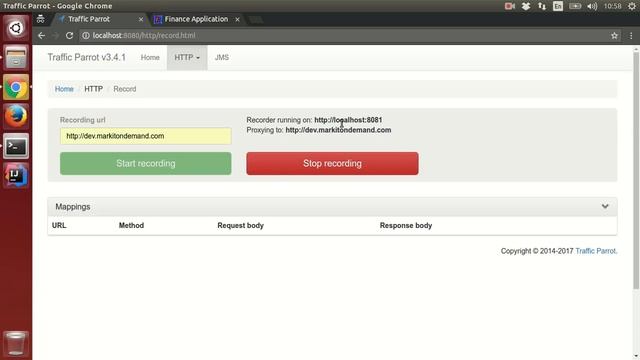Open network connections indicator

pos(542,6)
